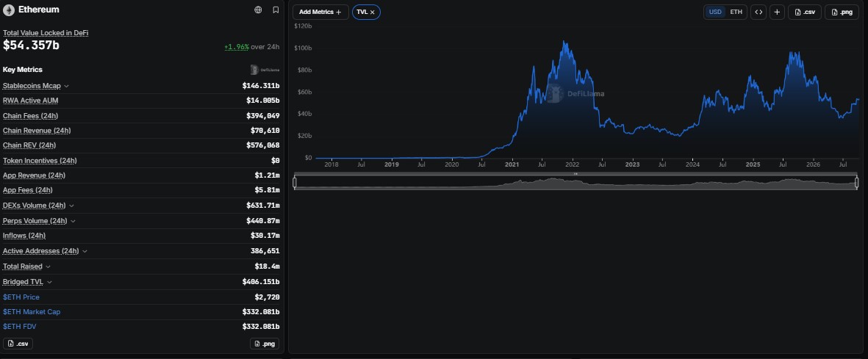Open the $ETH FDV link
868x359 pixels.
coord(19,327)
